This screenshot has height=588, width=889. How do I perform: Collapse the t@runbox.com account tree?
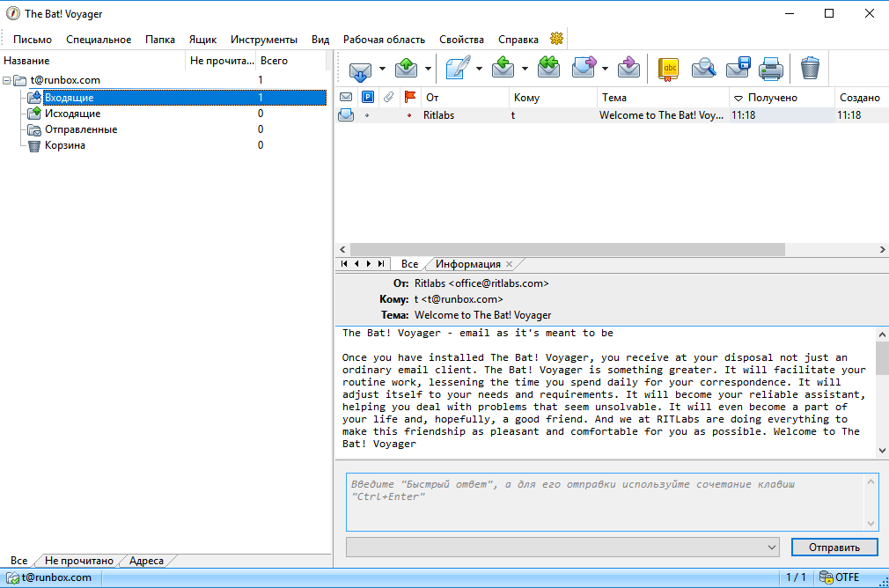tap(7, 80)
